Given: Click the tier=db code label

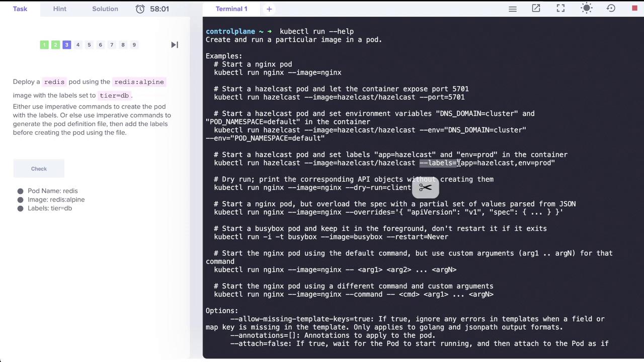Looking at the screenshot, I should pyautogui.click(x=114, y=96).
